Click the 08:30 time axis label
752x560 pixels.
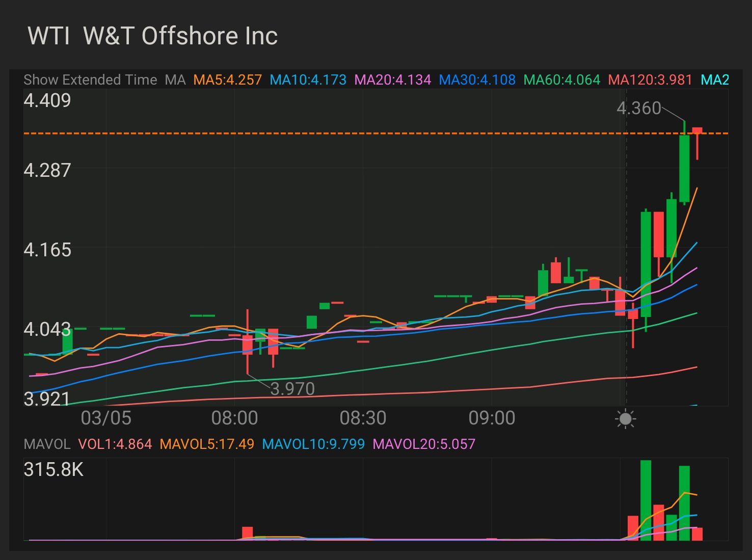click(x=363, y=418)
